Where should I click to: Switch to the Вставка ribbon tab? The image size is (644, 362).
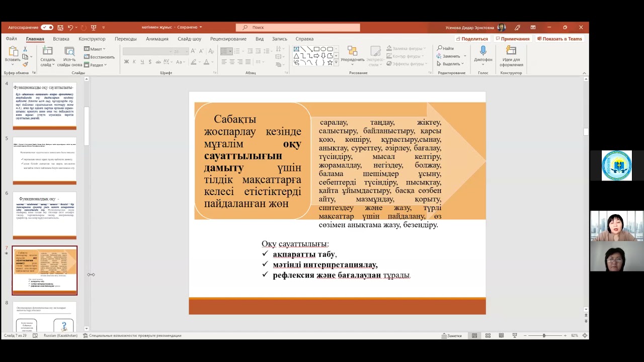coord(61,39)
